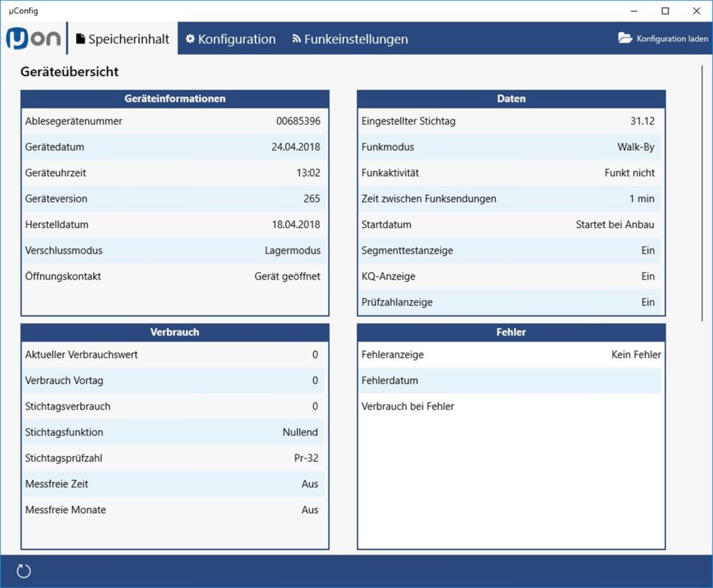Select the Verschlussmodus Lagermodus row

tap(175, 251)
